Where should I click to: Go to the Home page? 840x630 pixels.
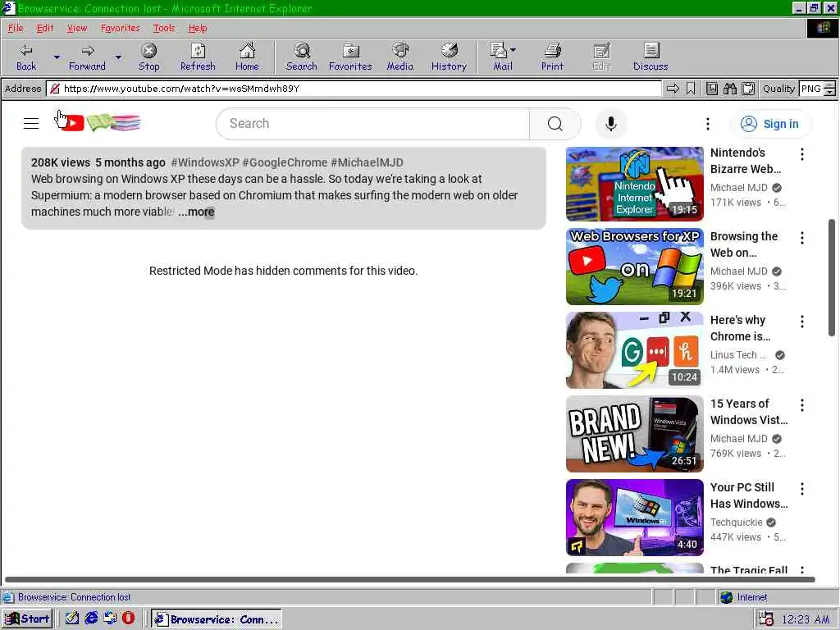(x=247, y=57)
